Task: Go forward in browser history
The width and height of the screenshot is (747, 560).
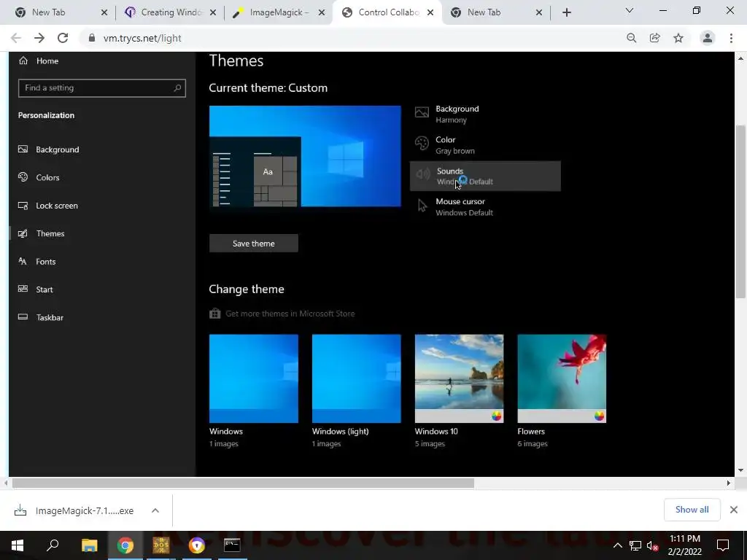Action: (x=39, y=38)
